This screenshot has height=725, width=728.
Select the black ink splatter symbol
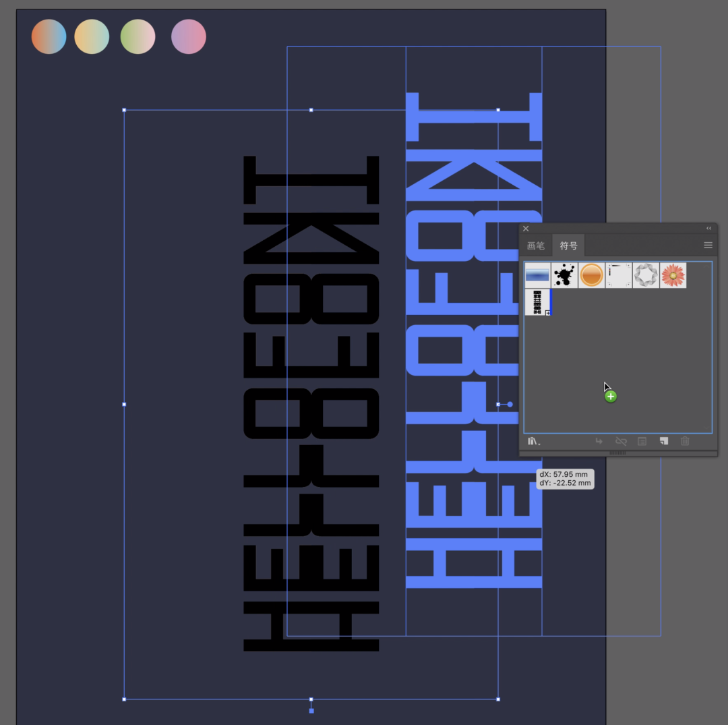(x=564, y=275)
